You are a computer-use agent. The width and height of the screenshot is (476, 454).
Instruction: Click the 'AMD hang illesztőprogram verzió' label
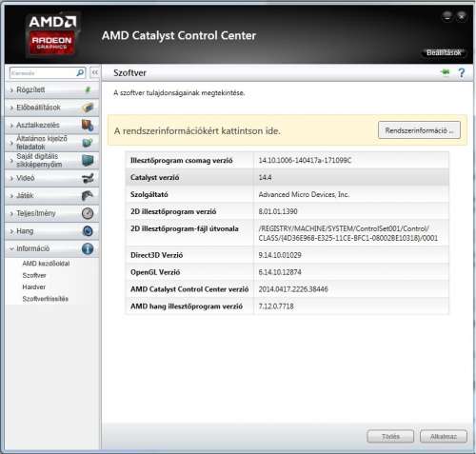(x=187, y=306)
